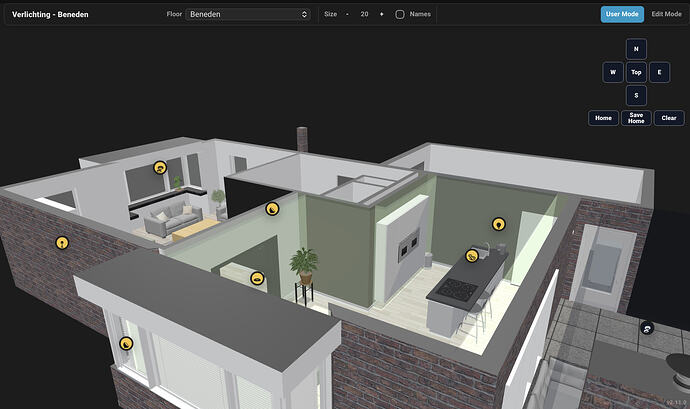Toggle the light icon on the front bay window
The image size is (690, 409).
pyautogui.click(x=126, y=343)
